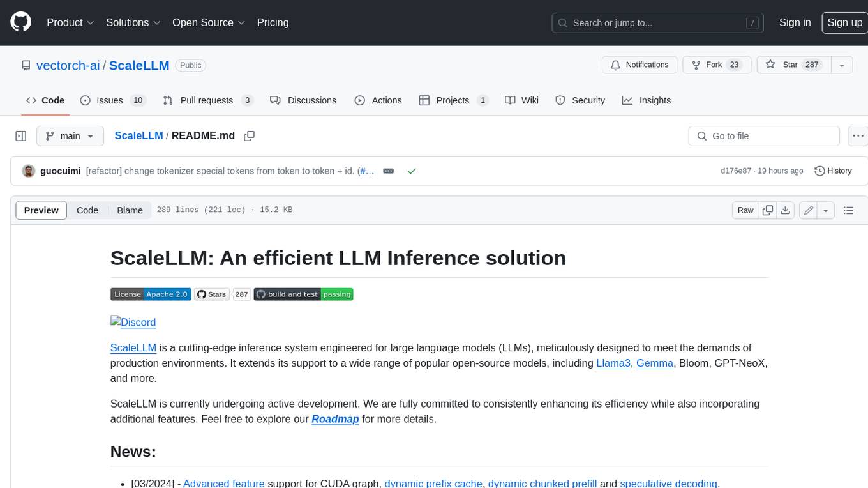Viewport: 868px width, 488px height.
Task: Expand the Product menu
Action: tap(70, 22)
